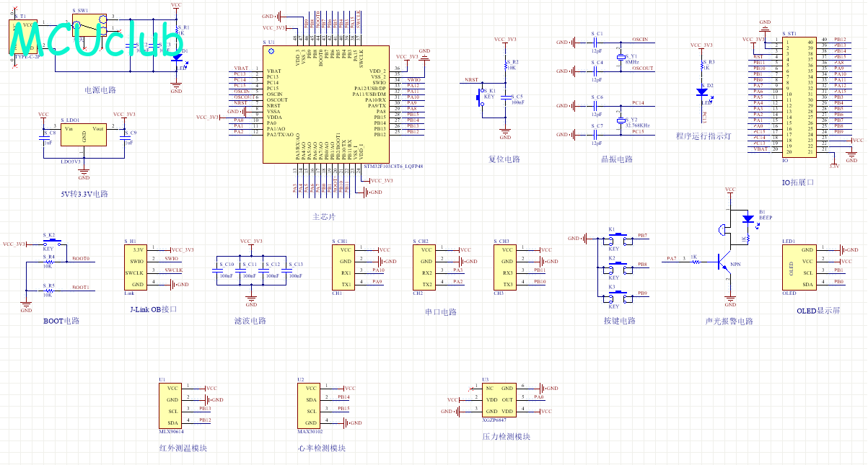868x465 pixels.
Task: Select the K1 key connected to PB7
Action: [614, 239]
